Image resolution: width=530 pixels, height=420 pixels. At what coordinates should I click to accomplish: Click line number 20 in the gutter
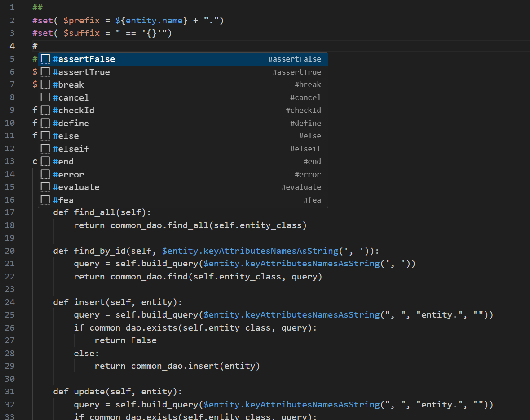[x=10, y=251]
